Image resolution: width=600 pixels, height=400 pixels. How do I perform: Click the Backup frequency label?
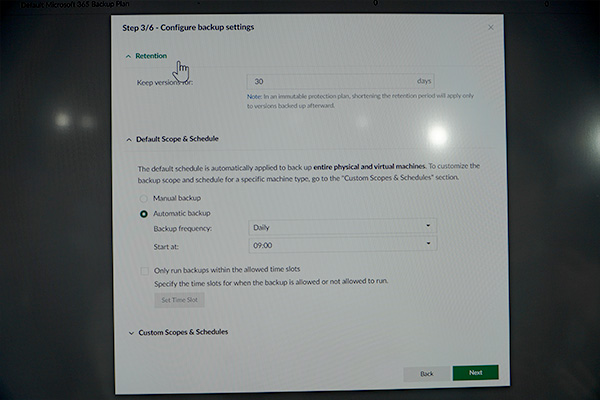pos(183,229)
